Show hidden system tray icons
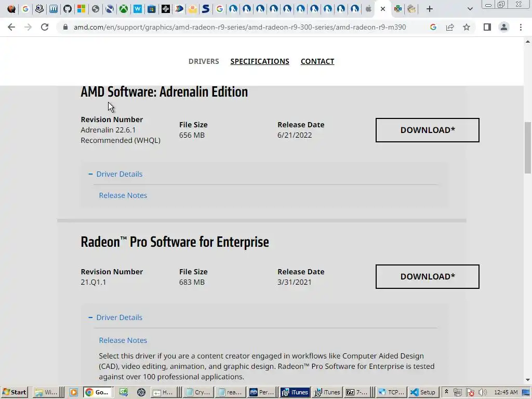The width and height of the screenshot is (532, 399). point(446,392)
